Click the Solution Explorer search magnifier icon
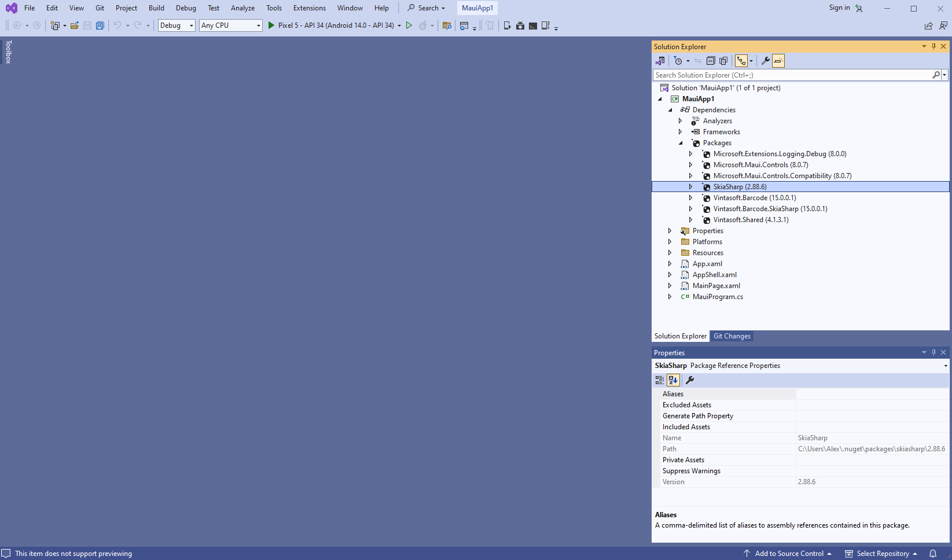 (936, 75)
